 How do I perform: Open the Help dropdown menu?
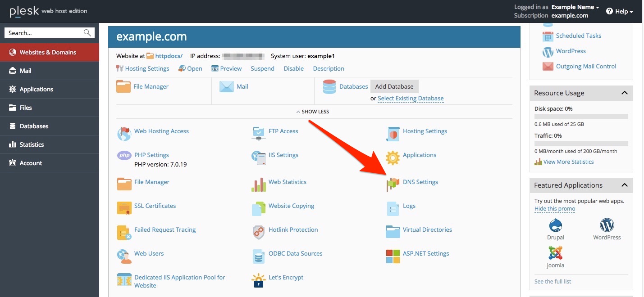(620, 11)
